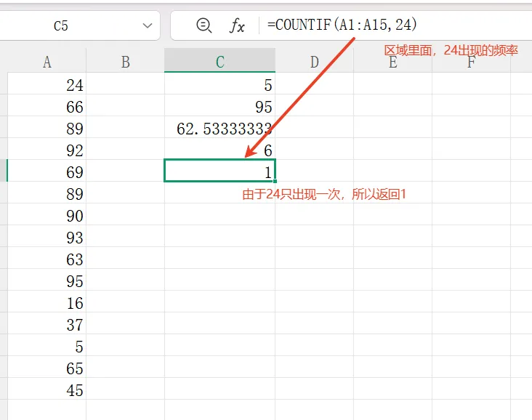Select cell A13 containing 5

click(x=47, y=344)
